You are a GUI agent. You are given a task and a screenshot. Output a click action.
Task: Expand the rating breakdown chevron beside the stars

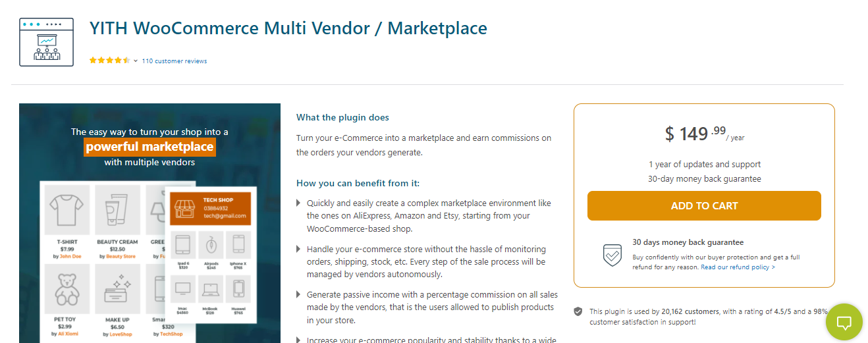(x=136, y=61)
